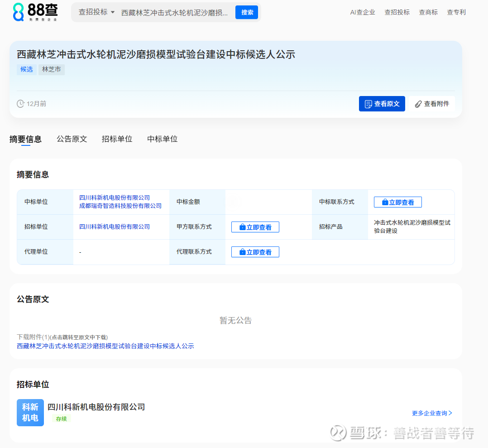Screen dimensions: 488x448
Task: Open 四川科新机电股份有限公司 link in 招标单位 row
Action: click(x=115, y=226)
